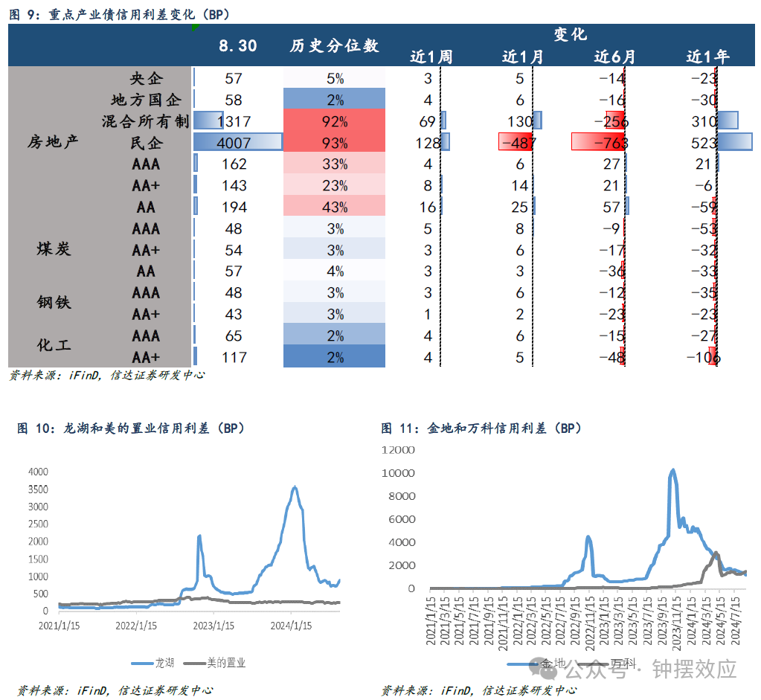Click the 194 spread value
This screenshot has height=700, width=761.
pyautogui.click(x=234, y=208)
